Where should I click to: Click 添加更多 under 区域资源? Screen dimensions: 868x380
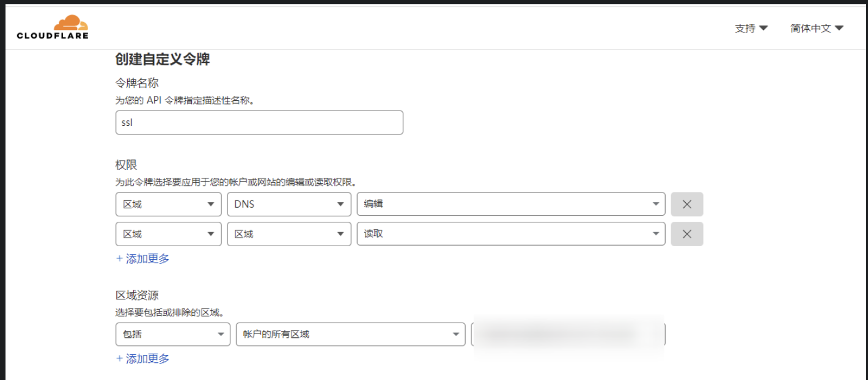coord(142,359)
